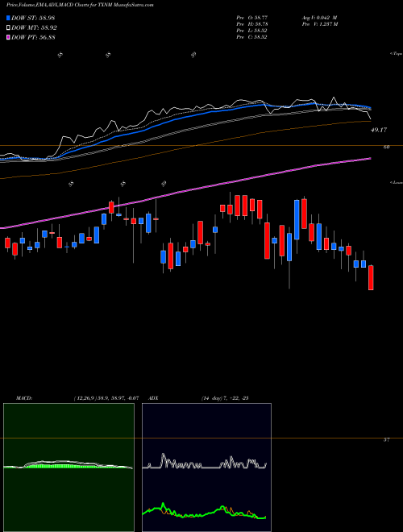Screen dimensions: 403x532
Task: Click the white DOW MT legend swatch
Action: pos(9,27)
